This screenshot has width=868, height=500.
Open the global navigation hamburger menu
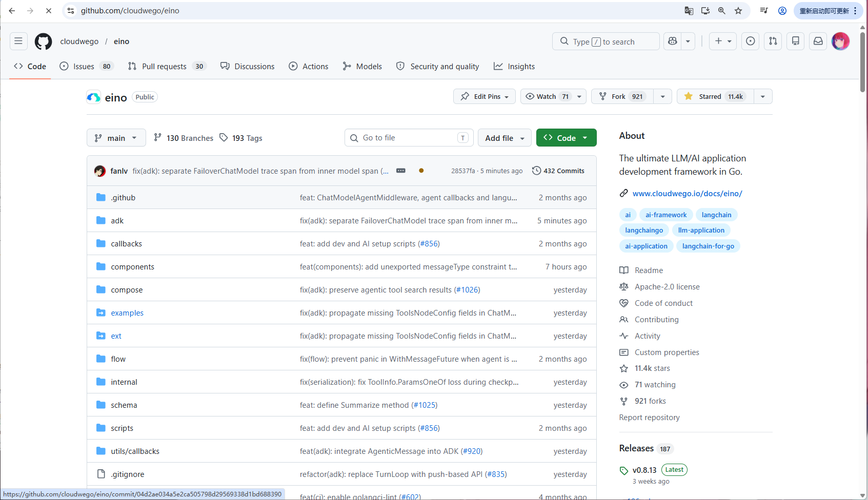pyautogui.click(x=18, y=41)
